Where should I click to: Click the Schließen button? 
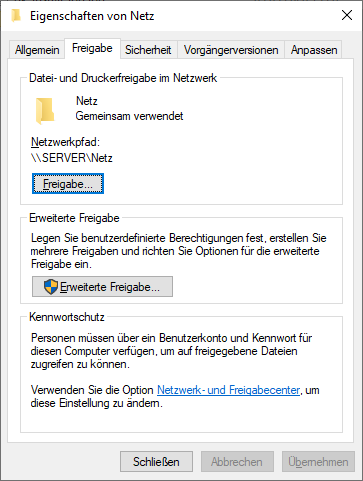tap(156, 462)
